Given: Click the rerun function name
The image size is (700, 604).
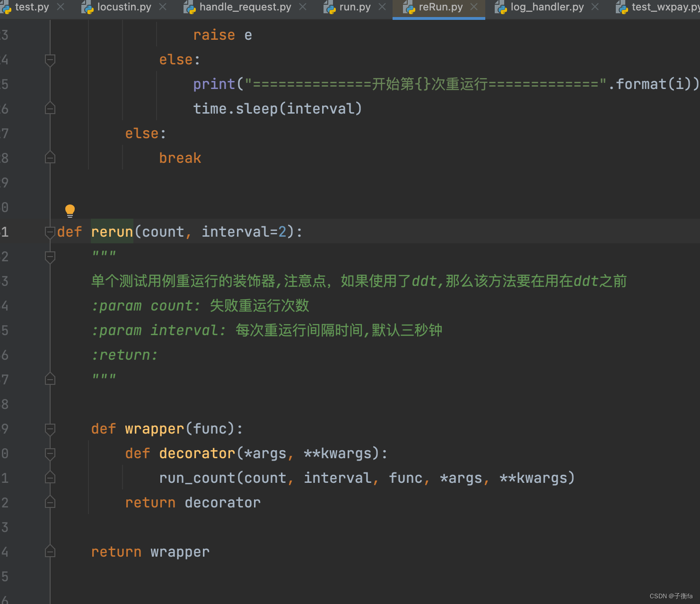Looking at the screenshot, I should tap(112, 232).
